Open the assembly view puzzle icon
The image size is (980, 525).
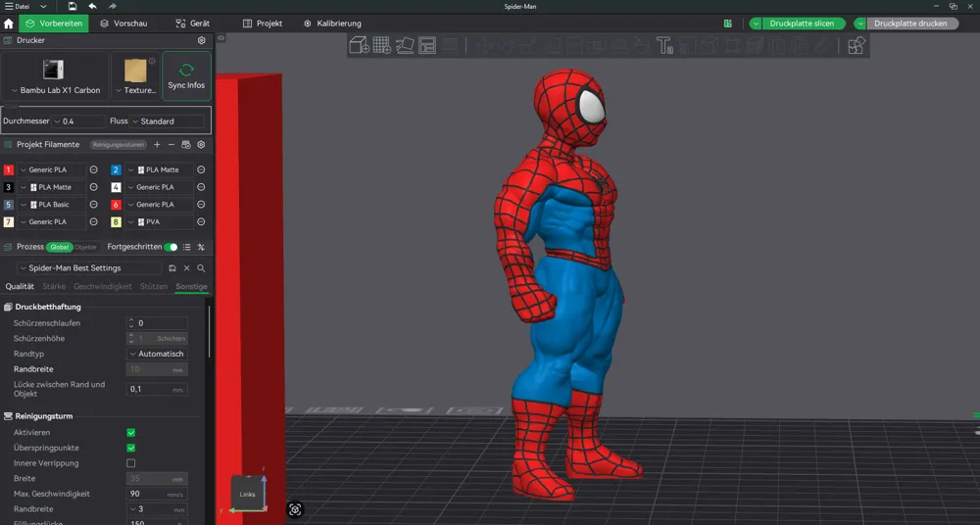[x=857, y=45]
